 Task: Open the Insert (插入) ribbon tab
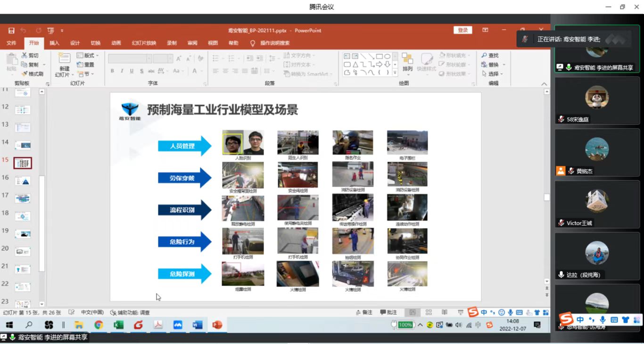pyautogui.click(x=55, y=43)
